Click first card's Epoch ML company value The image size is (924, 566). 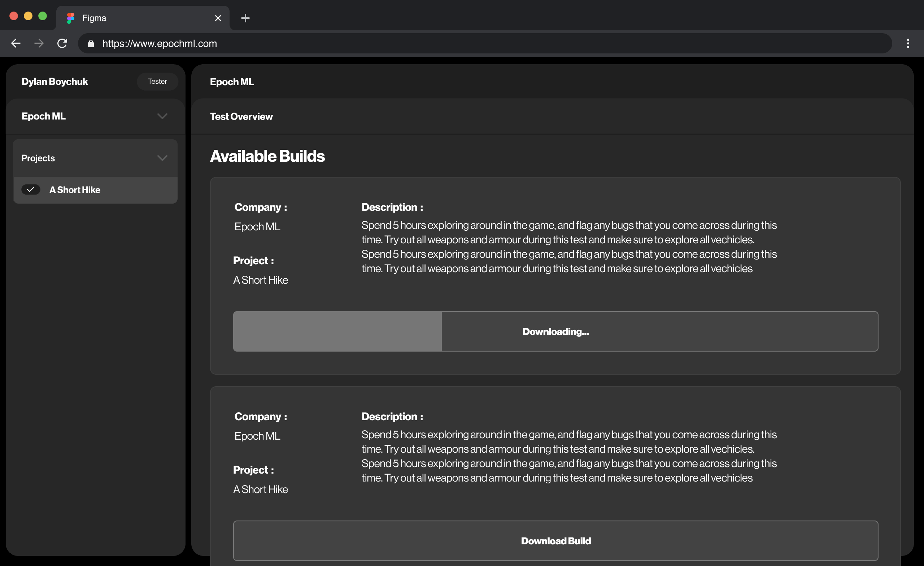tap(257, 227)
